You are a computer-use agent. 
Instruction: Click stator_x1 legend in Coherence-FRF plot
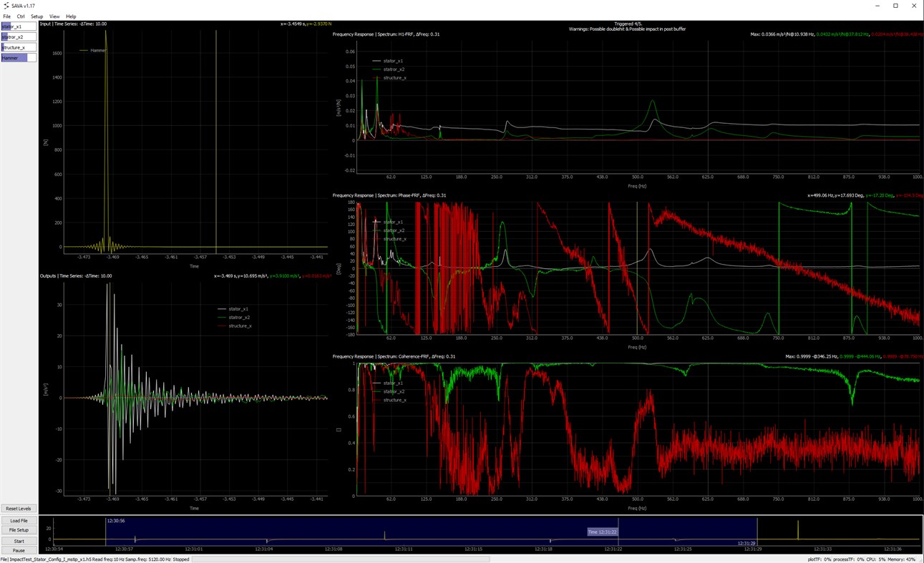387,383
